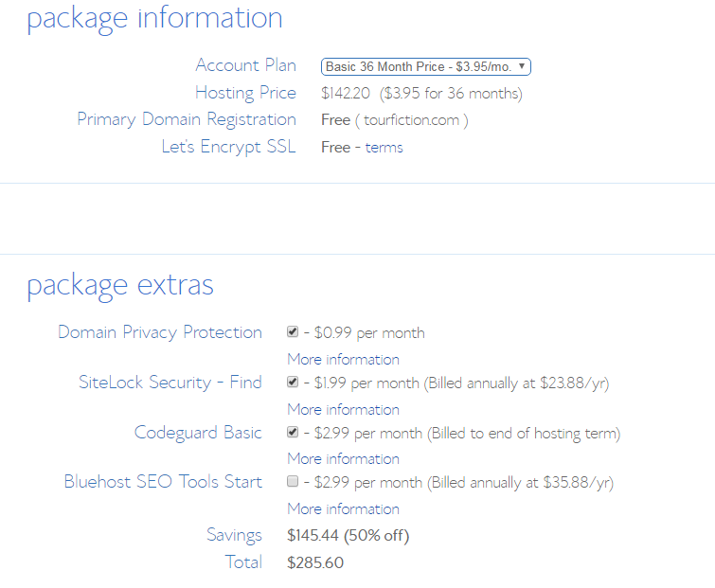The width and height of the screenshot is (715, 588).
Task: Click the SiteLock Security - Find label
Action: point(170,383)
